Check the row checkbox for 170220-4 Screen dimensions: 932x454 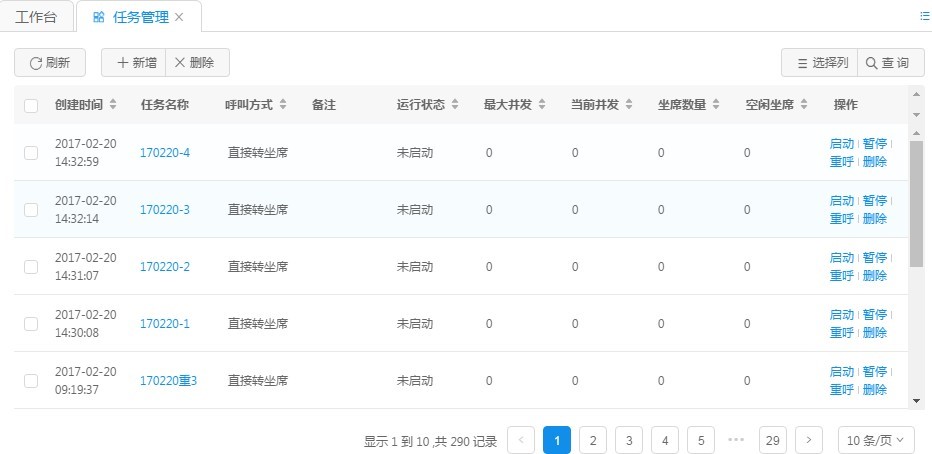pos(31,153)
